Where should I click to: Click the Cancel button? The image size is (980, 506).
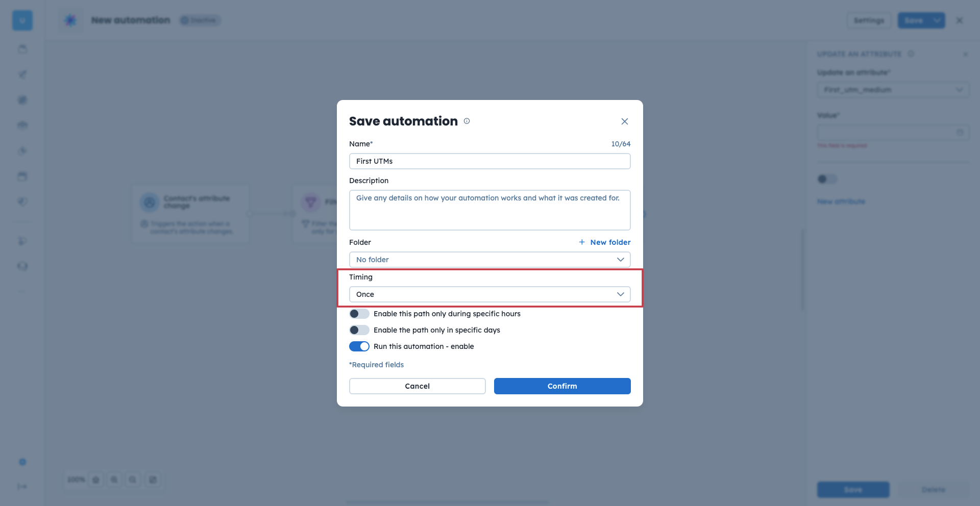[x=417, y=386]
